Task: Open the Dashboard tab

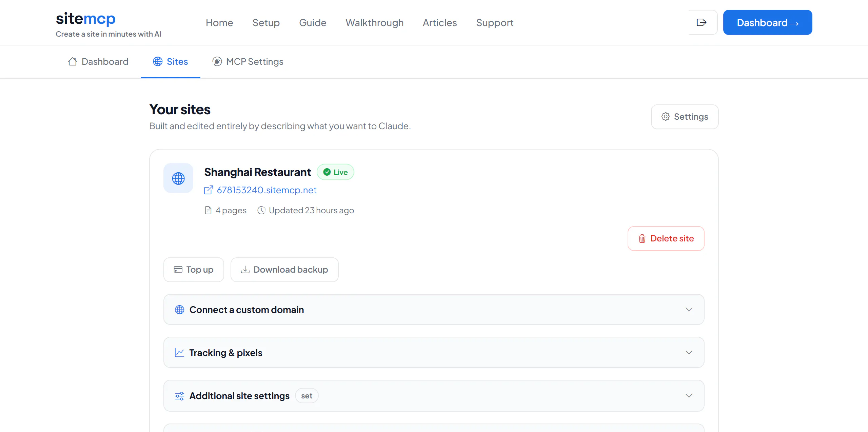Action: pyautogui.click(x=98, y=62)
